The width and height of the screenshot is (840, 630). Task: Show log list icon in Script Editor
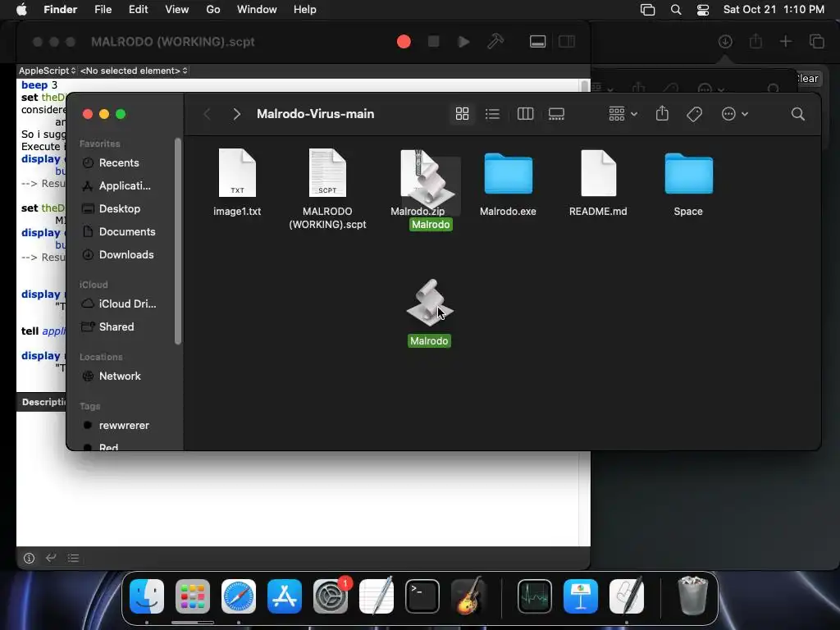click(73, 558)
